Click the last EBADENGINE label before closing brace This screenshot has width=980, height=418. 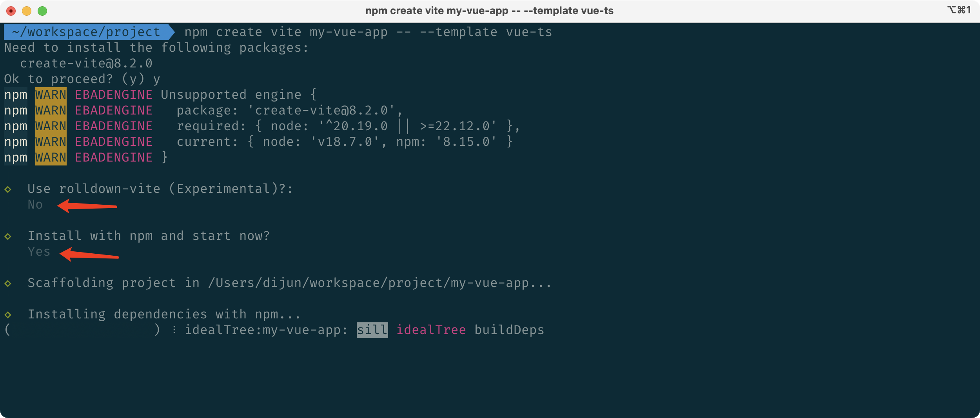pos(114,158)
